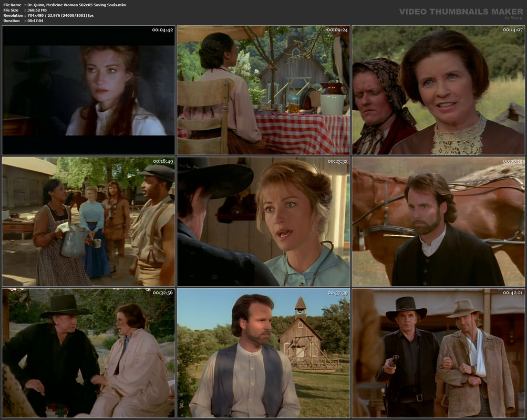Click the 'File Name' label
This screenshot has width=527, height=420.
[12, 5]
